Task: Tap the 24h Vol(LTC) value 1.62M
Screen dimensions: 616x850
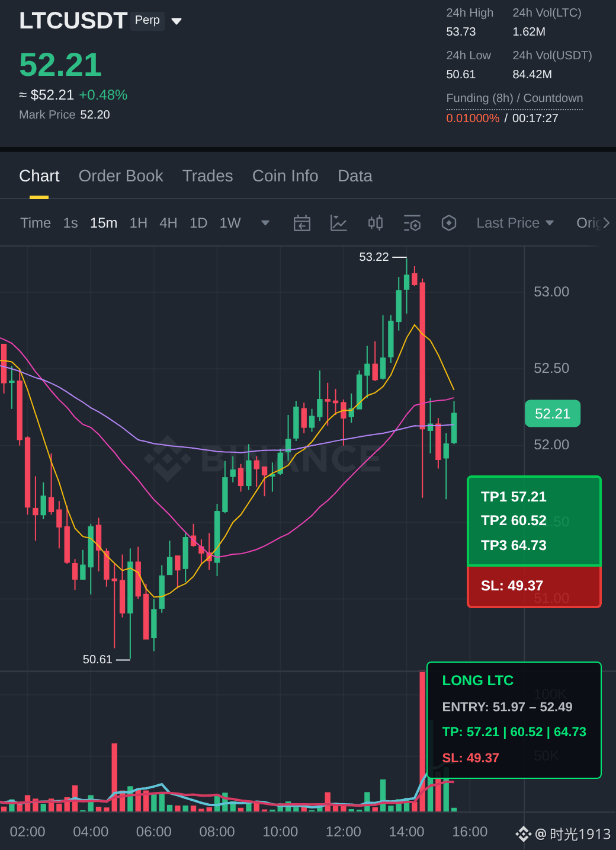Action: coord(529,31)
